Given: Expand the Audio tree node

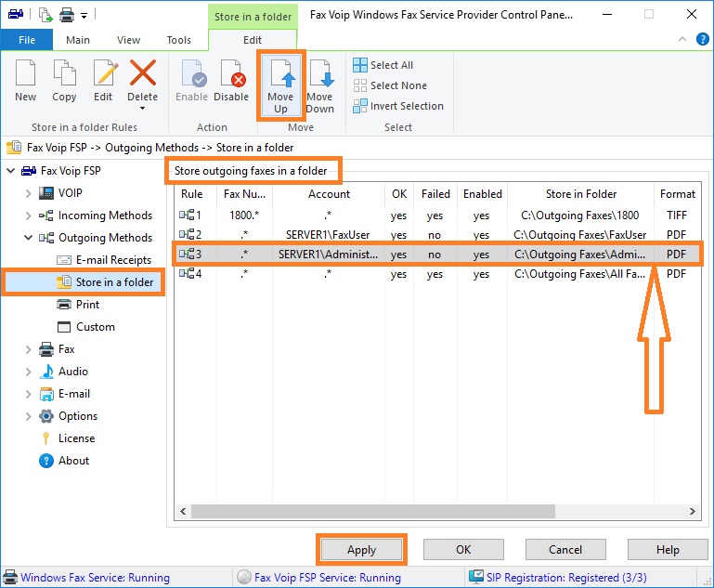Looking at the screenshot, I should 28,372.
